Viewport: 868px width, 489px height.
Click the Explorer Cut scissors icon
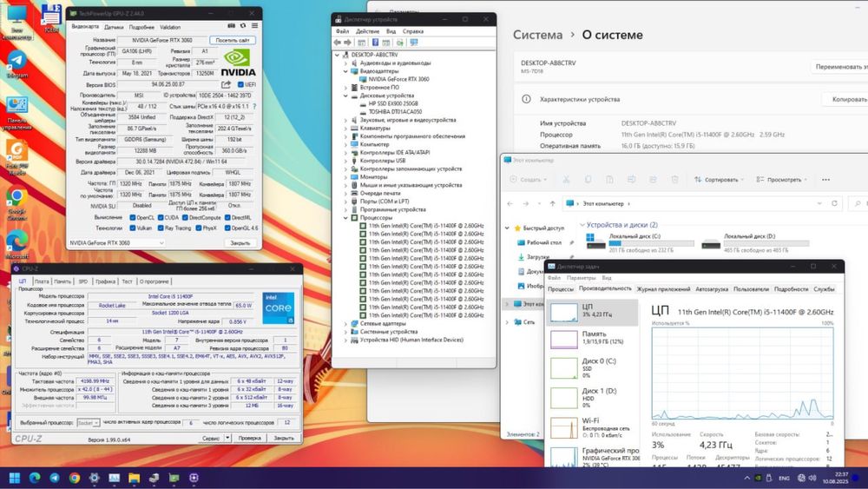tap(566, 180)
